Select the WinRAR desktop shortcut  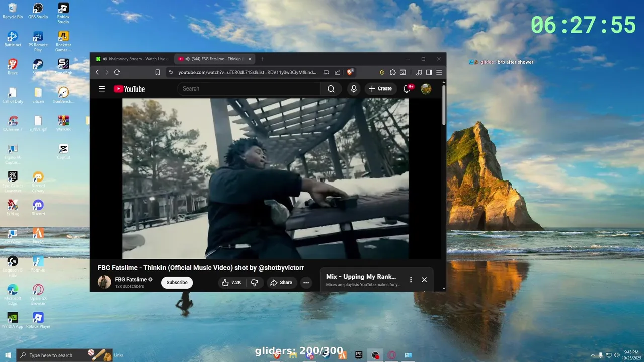click(x=63, y=123)
